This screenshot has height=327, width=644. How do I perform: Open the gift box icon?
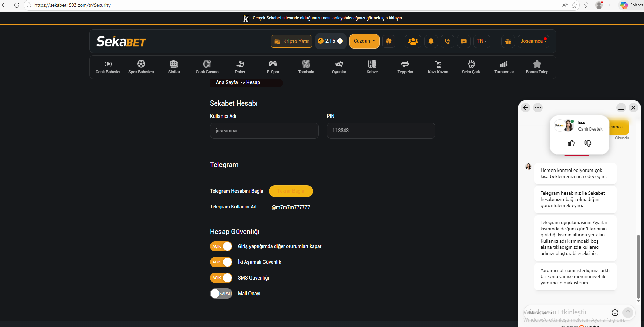point(508,41)
